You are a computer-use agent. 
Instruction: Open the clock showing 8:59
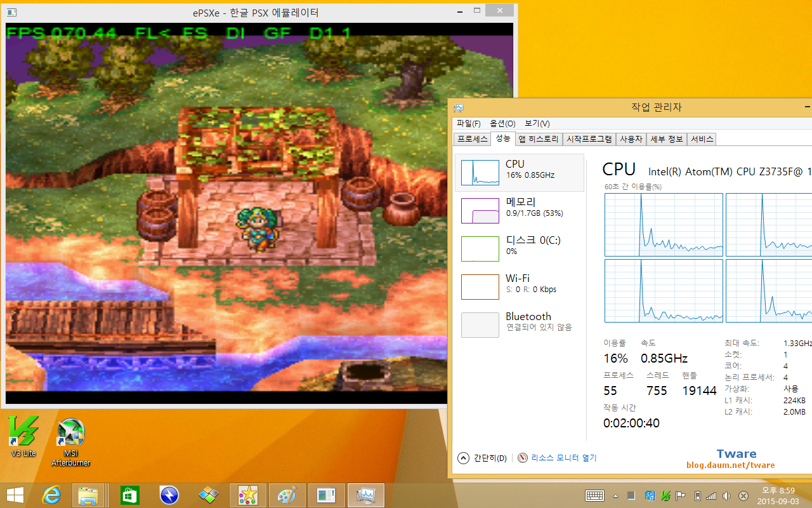778,495
